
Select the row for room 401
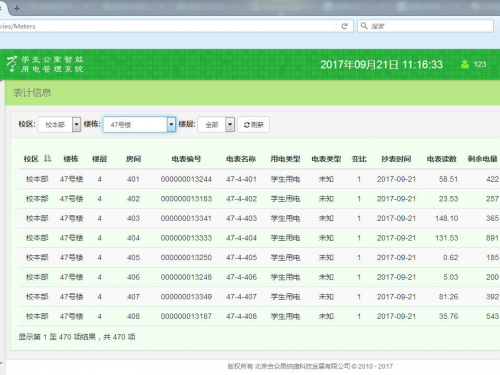point(259,179)
